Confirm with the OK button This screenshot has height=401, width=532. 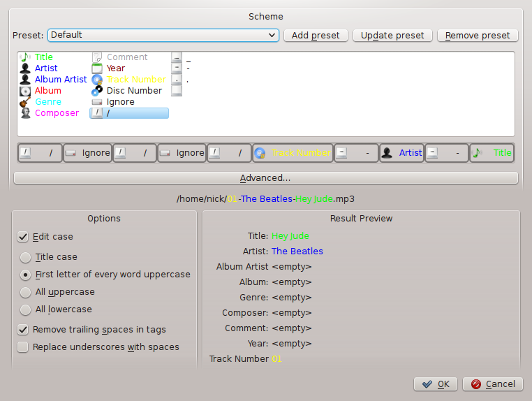tap(436, 384)
